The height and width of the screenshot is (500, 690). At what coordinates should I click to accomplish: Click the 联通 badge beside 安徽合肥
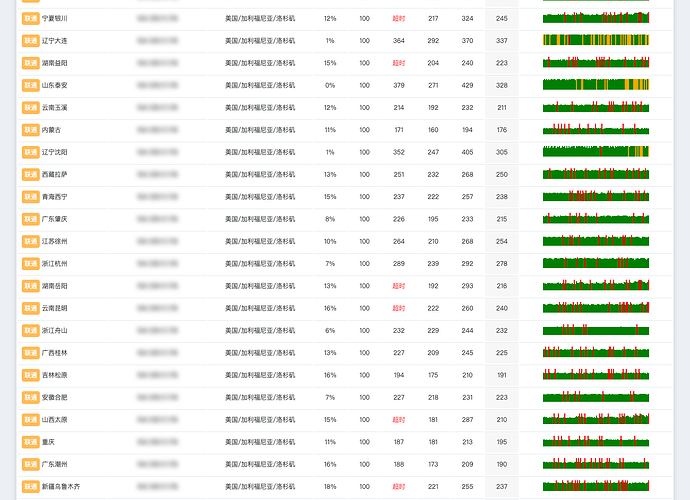pyautogui.click(x=30, y=397)
